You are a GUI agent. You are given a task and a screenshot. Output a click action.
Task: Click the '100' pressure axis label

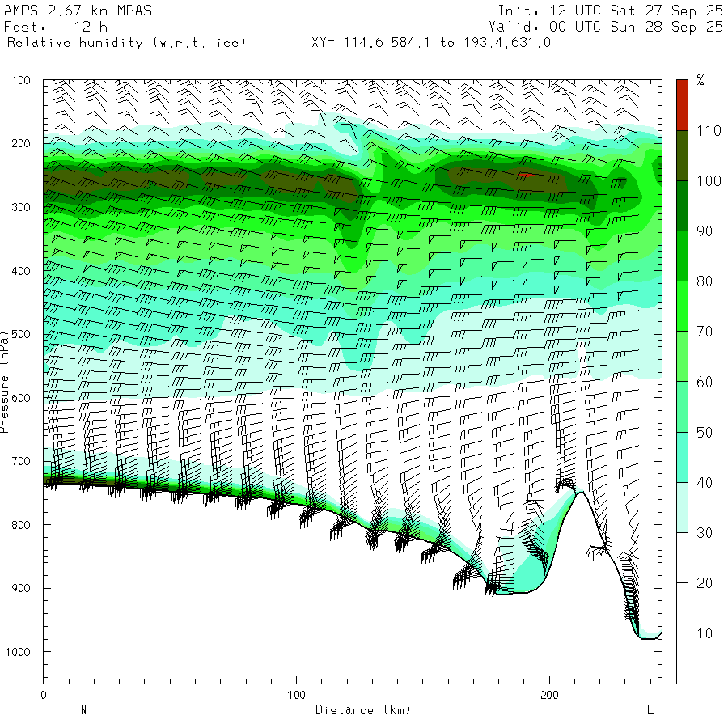(x=21, y=80)
